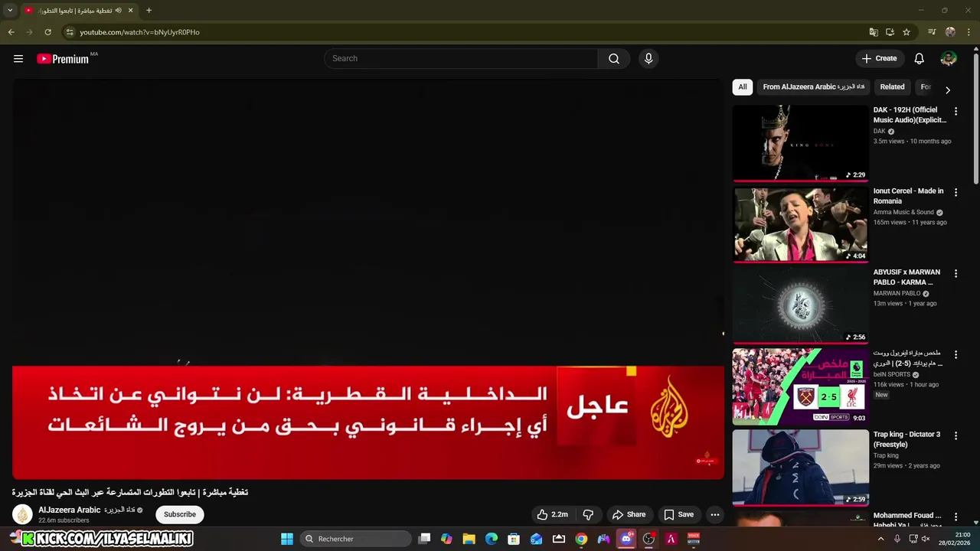Open Trap king Dictator 3 thumbnail
Viewport: 980px width, 551px height.
(800, 468)
